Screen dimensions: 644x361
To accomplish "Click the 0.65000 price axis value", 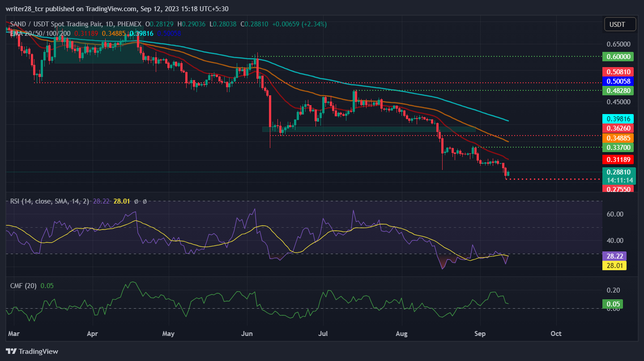I will (x=619, y=44).
